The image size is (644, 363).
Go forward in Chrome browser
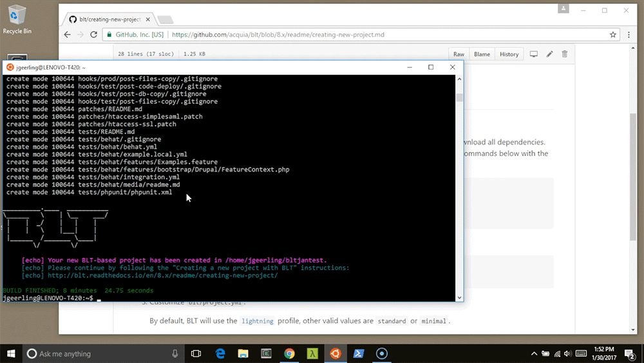pyautogui.click(x=80, y=35)
